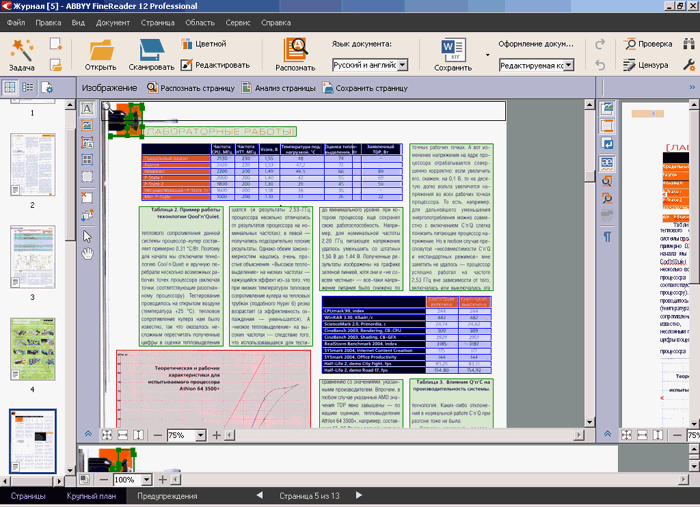This screenshot has height=507, width=700.
Task: Open wrench settings icon in toolbar
Action: click(689, 65)
